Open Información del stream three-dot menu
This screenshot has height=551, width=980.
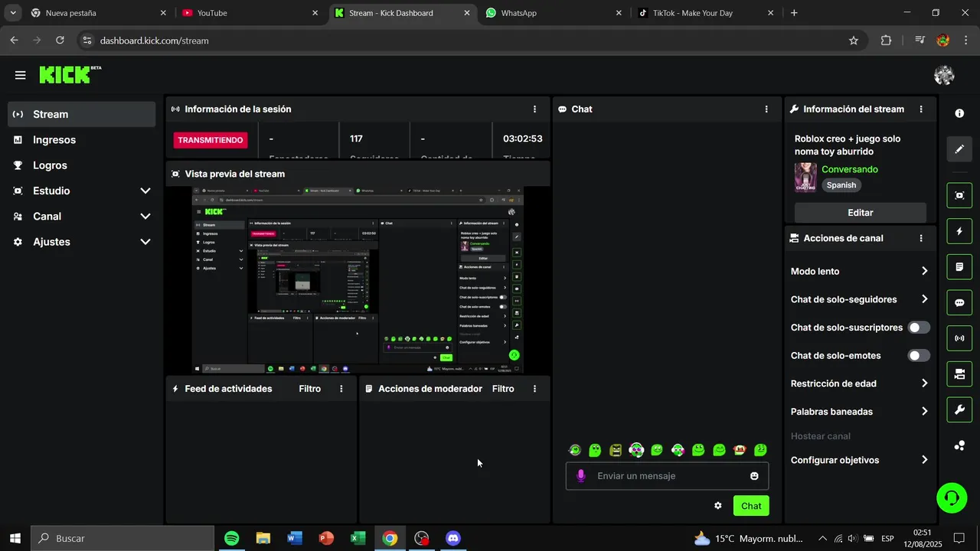[921, 109]
